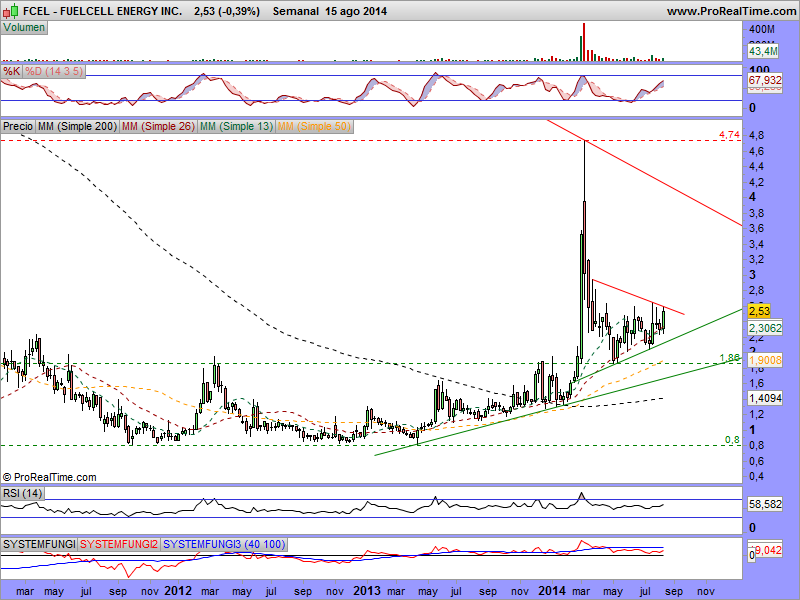Select the orange 1,9008 value tag

coord(765,360)
